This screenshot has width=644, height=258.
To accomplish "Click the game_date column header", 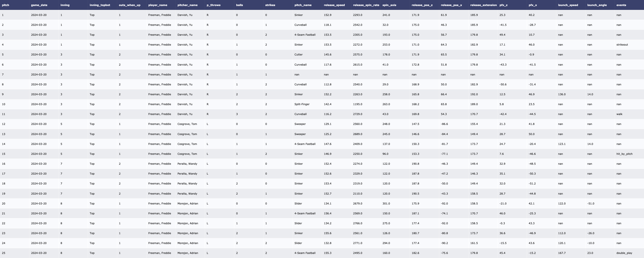I will coord(39,5).
